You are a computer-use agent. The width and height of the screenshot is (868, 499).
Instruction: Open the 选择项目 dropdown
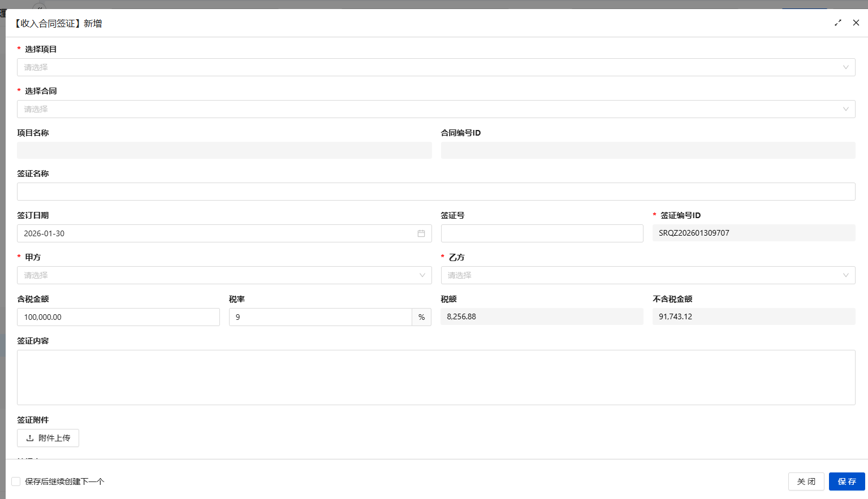coord(430,67)
